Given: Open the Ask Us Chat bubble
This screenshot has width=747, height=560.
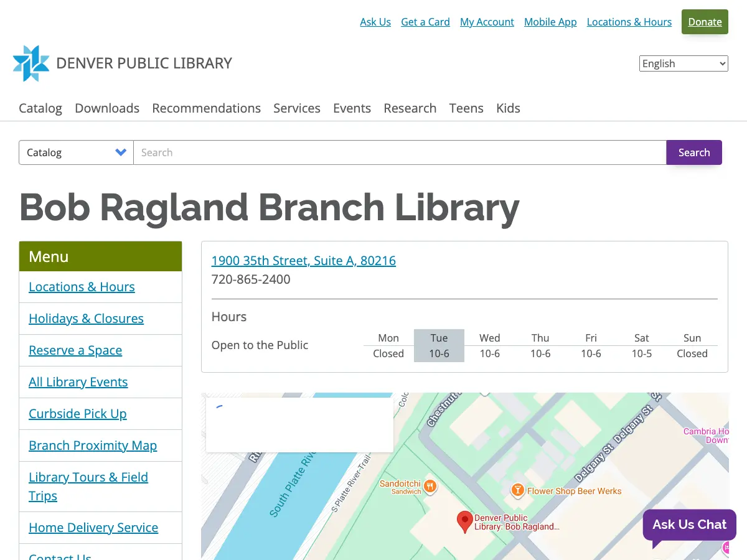Looking at the screenshot, I should tap(689, 525).
